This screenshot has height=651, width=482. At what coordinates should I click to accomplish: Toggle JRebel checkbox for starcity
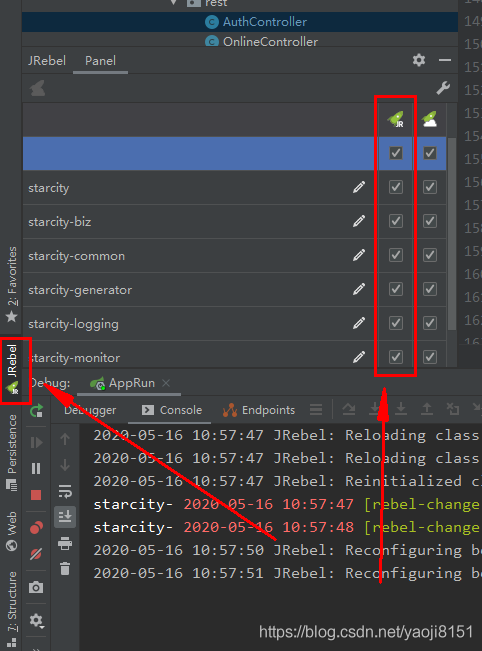396,187
